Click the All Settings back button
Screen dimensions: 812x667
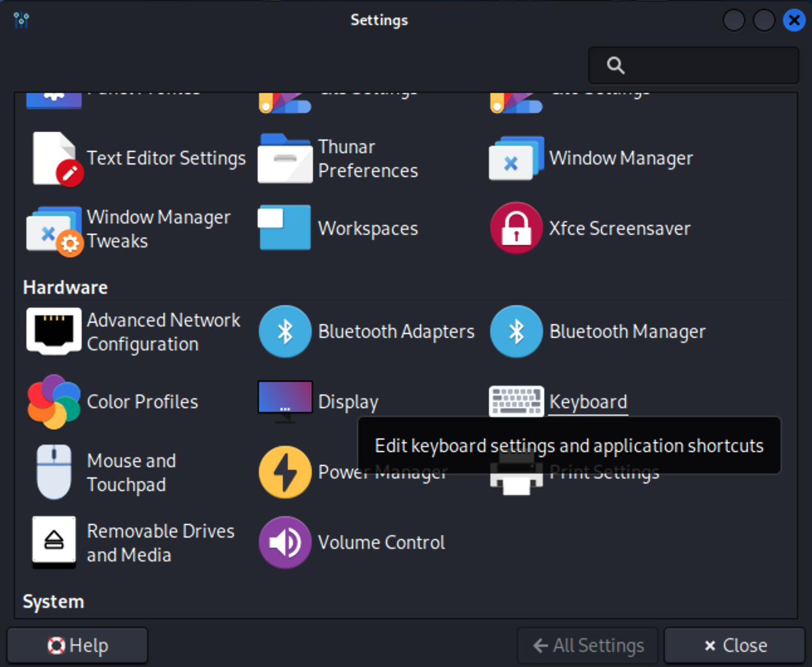point(588,646)
